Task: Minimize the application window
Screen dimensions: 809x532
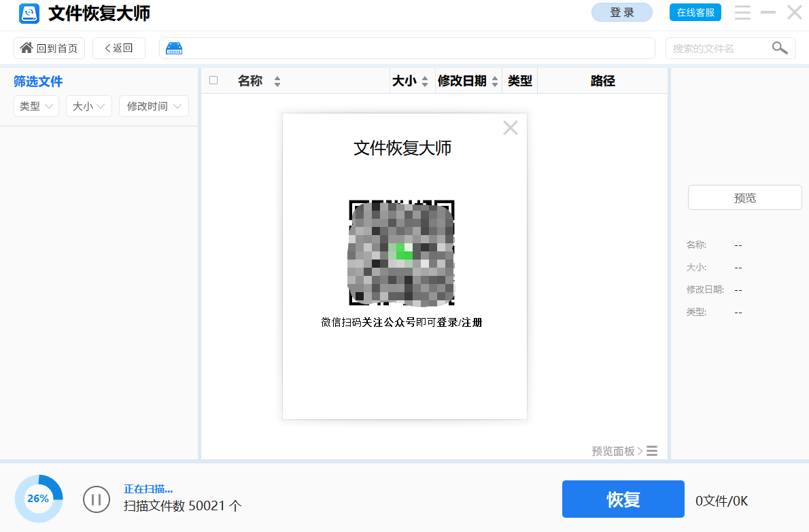Action: (x=768, y=12)
